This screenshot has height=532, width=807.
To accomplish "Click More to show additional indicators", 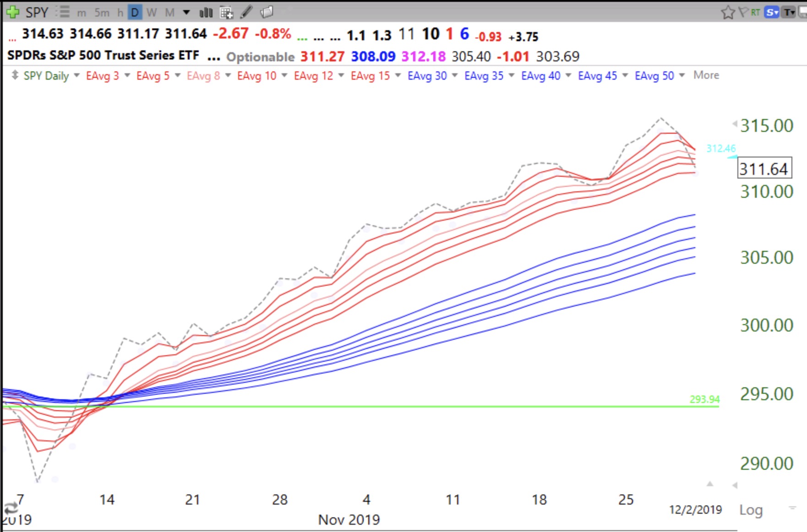I will click(706, 75).
